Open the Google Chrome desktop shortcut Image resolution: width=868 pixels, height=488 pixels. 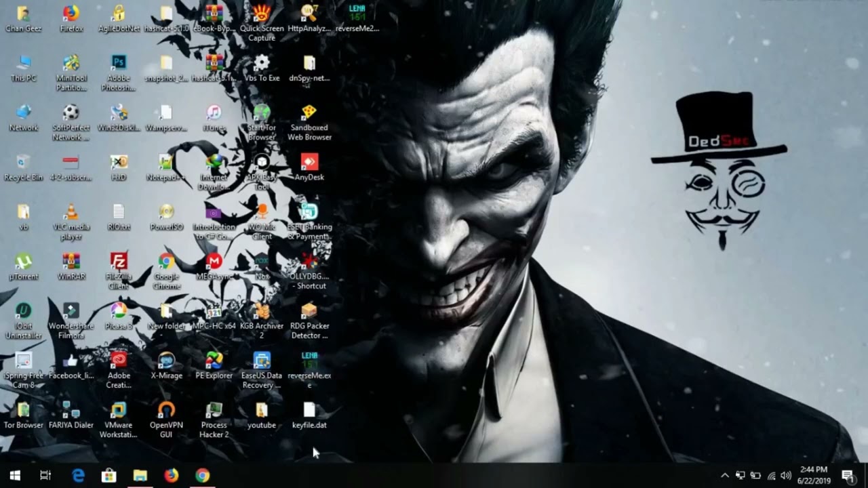click(x=166, y=271)
